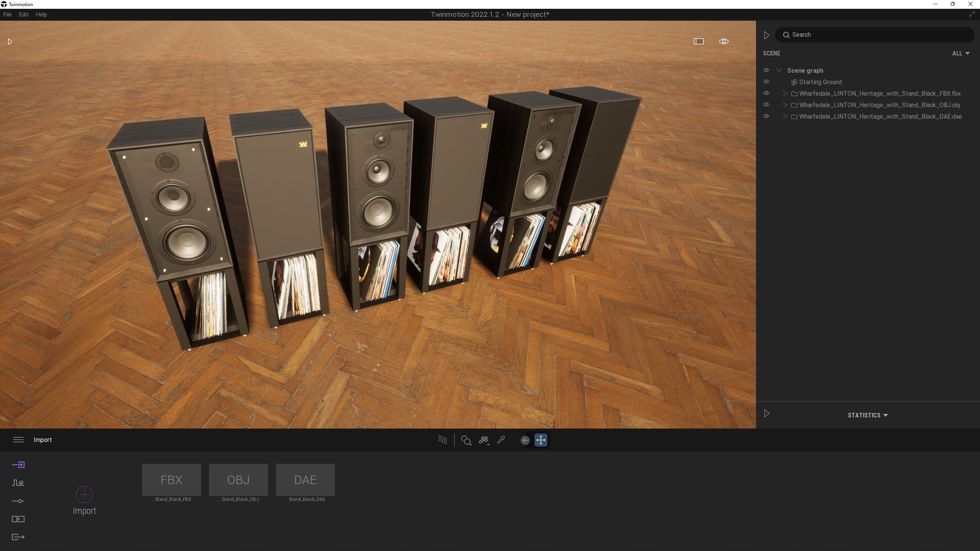Open the Edit menu

(x=24, y=15)
